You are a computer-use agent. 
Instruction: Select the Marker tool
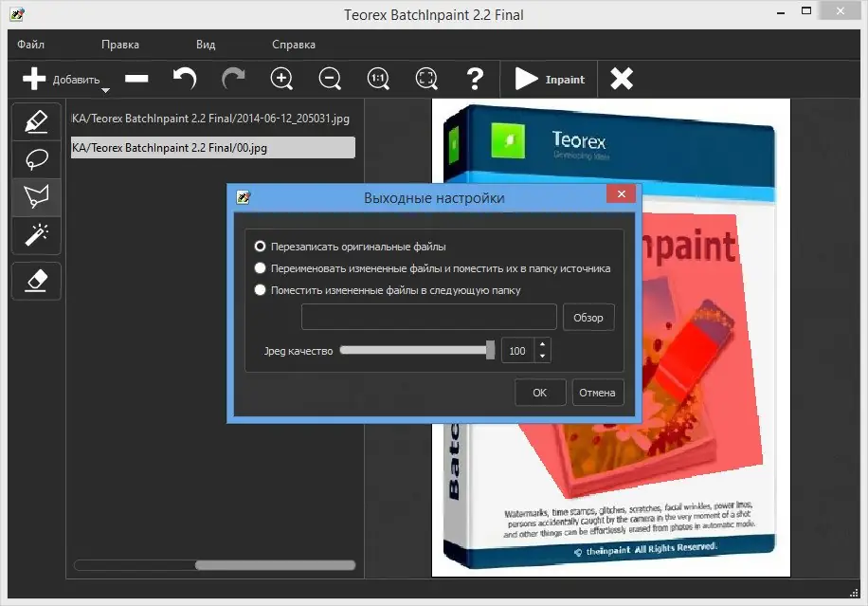click(x=37, y=121)
